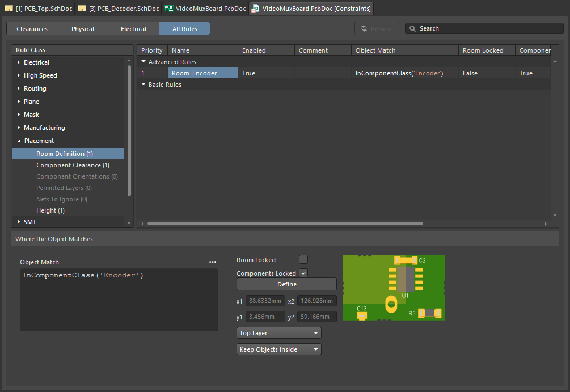Expand the Electrical rule class
This screenshot has width=570, height=392.
(19, 62)
